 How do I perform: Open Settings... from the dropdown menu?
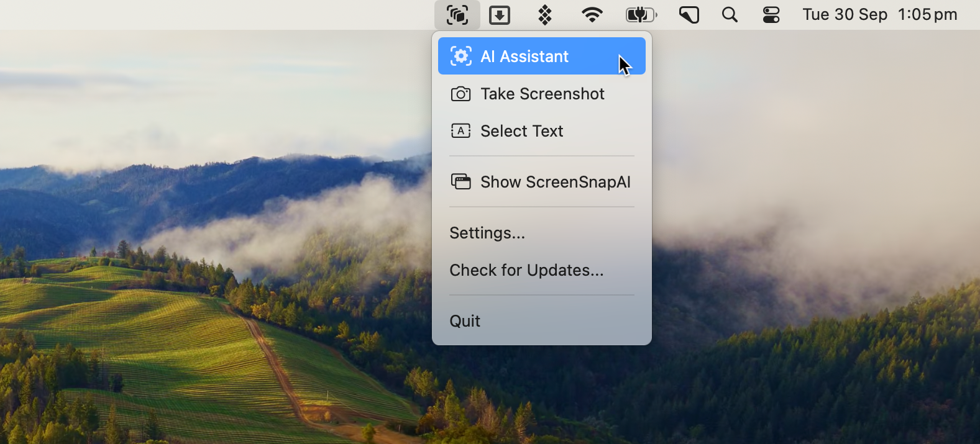(x=487, y=233)
